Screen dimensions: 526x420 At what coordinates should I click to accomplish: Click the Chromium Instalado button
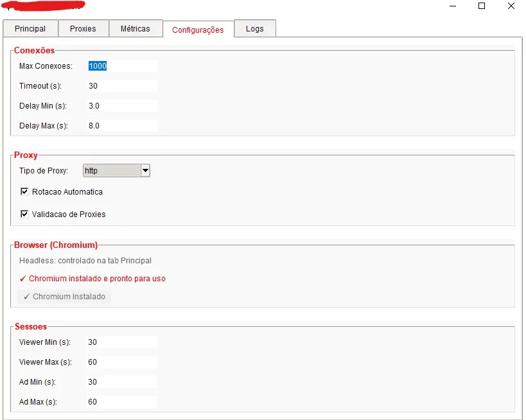[x=64, y=297]
